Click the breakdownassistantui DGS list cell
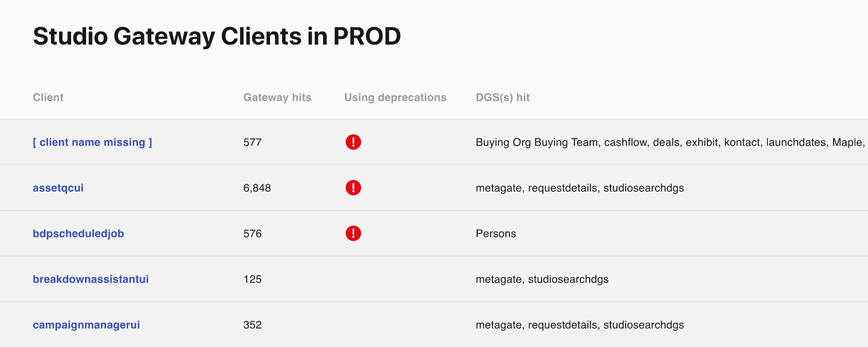 542,279
